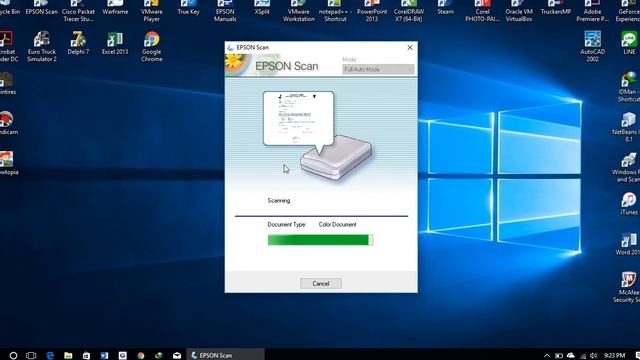Select the Euro Truck Simulator 2 icon
The height and width of the screenshot is (360, 640).
tap(42, 47)
